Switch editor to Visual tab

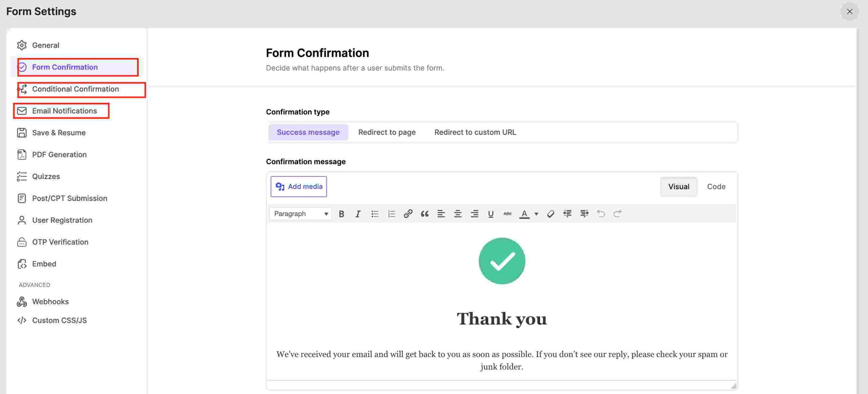(x=678, y=186)
